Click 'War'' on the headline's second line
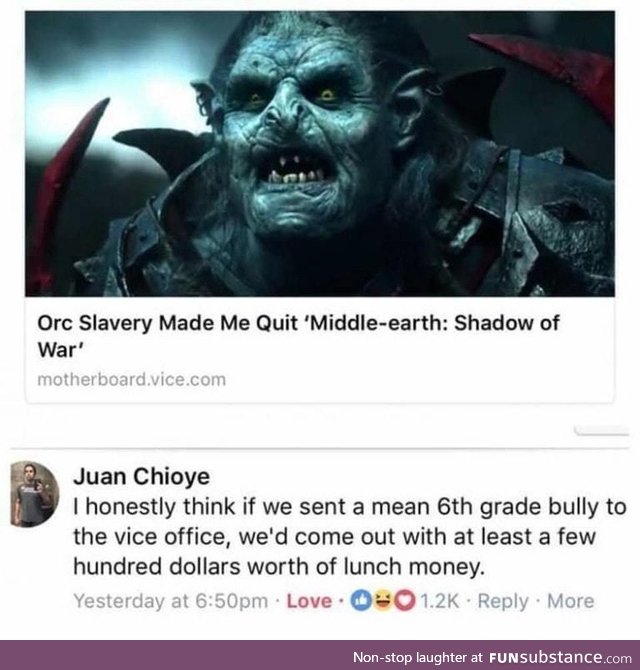This screenshot has height=670, width=640. coord(59,350)
